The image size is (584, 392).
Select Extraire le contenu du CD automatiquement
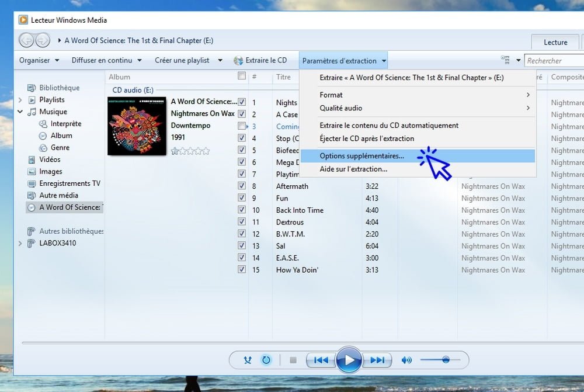[x=418, y=126]
